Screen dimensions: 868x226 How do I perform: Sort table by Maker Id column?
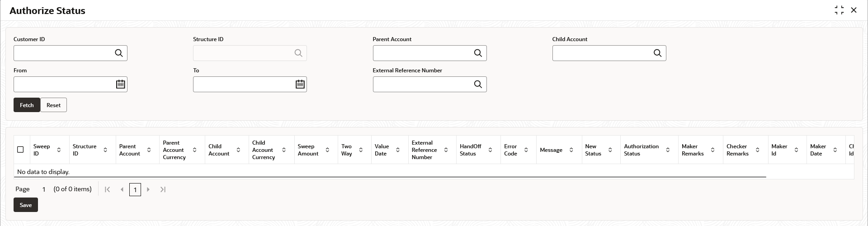(x=796, y=150)
